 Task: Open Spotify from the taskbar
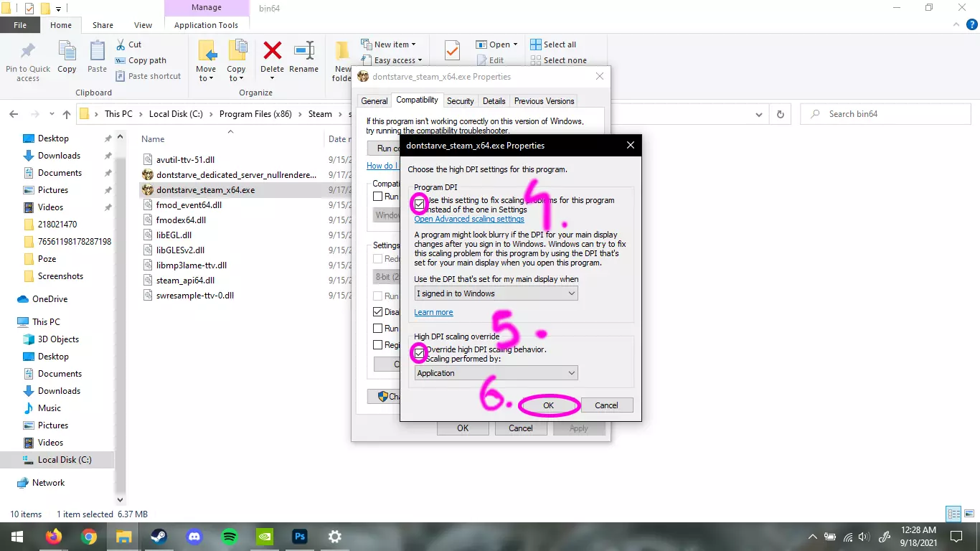coord(229,536)
